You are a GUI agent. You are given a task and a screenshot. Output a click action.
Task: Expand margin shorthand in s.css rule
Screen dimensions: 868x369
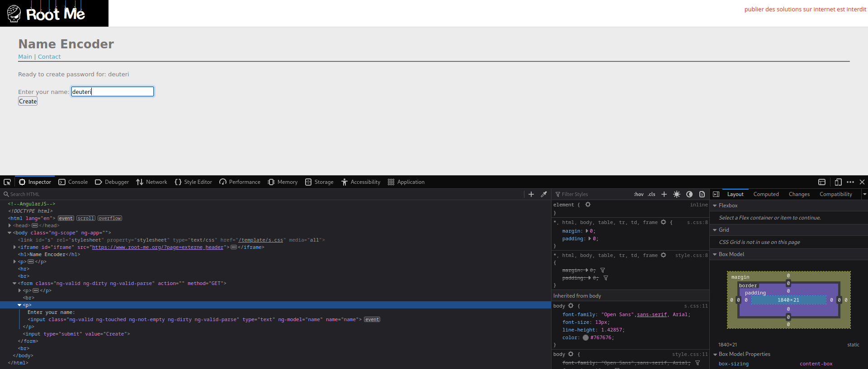coord(587,231)
